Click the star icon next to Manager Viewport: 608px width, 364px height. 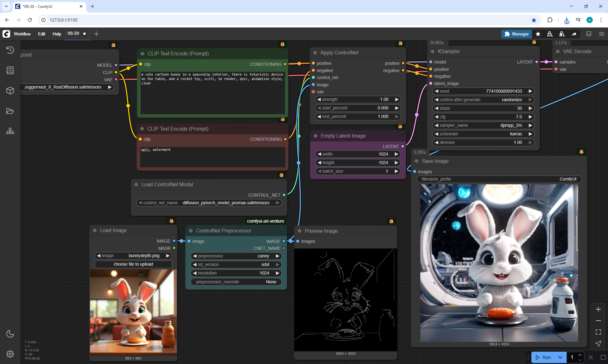[538, 34]
